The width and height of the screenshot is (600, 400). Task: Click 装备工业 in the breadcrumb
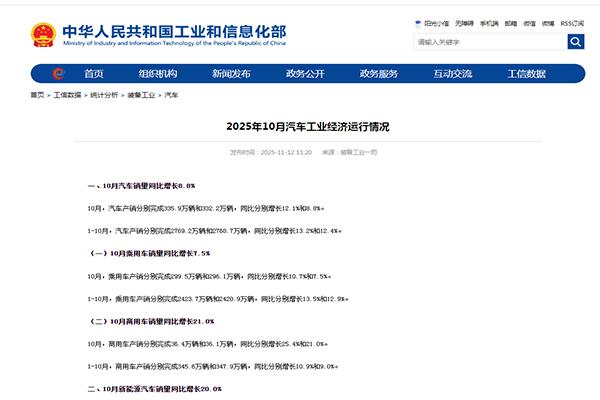pyautogui.click(x=140, y=95)
